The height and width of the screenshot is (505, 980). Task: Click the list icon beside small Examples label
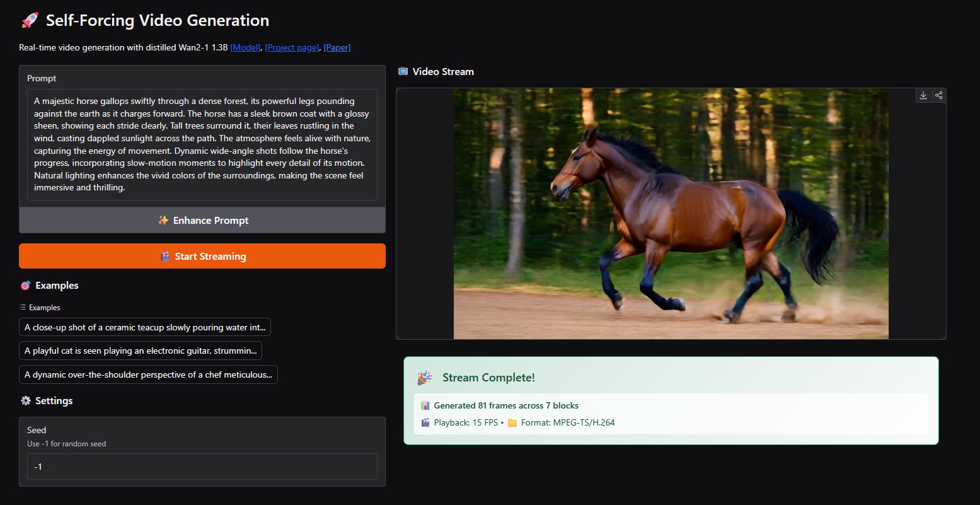[23, 308]
